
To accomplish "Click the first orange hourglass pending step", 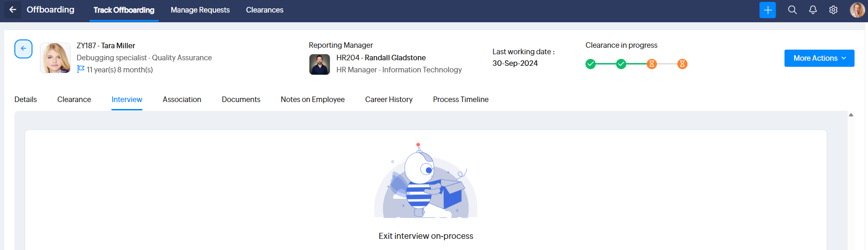I will (652, 64).
